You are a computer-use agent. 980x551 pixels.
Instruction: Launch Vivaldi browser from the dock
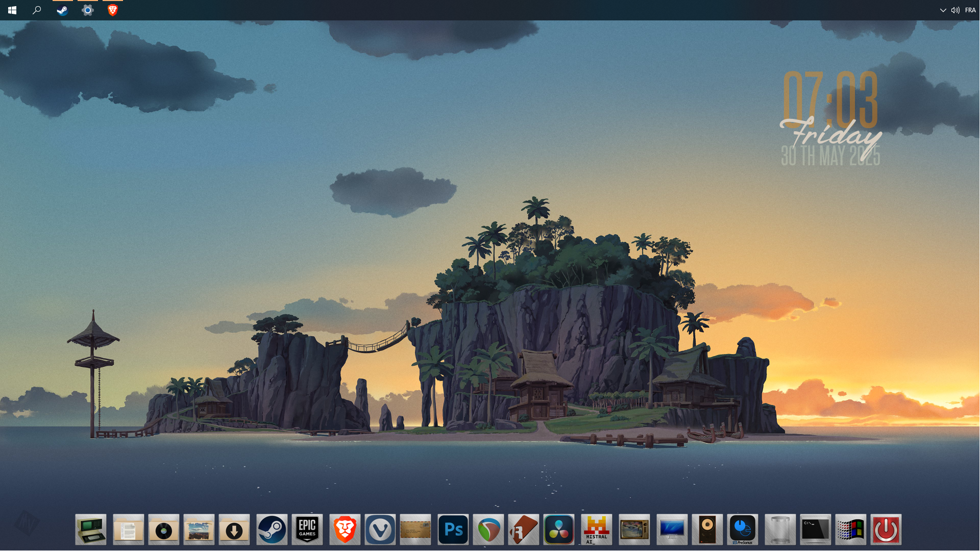pos(380,530)
